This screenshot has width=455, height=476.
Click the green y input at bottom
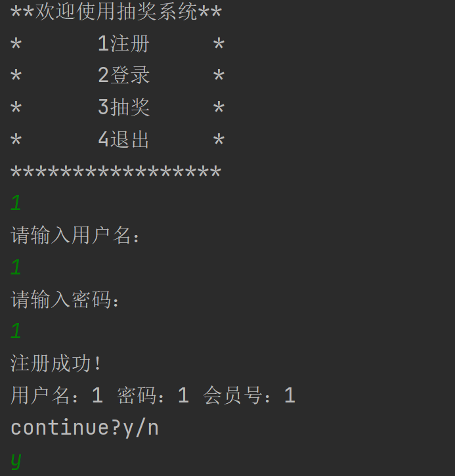(x=16, y=460)
